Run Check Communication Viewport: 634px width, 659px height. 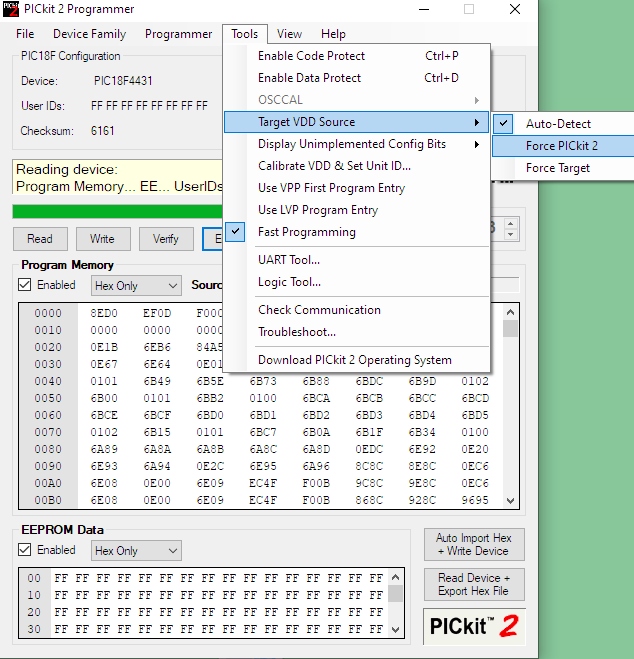tap(356, 310)
